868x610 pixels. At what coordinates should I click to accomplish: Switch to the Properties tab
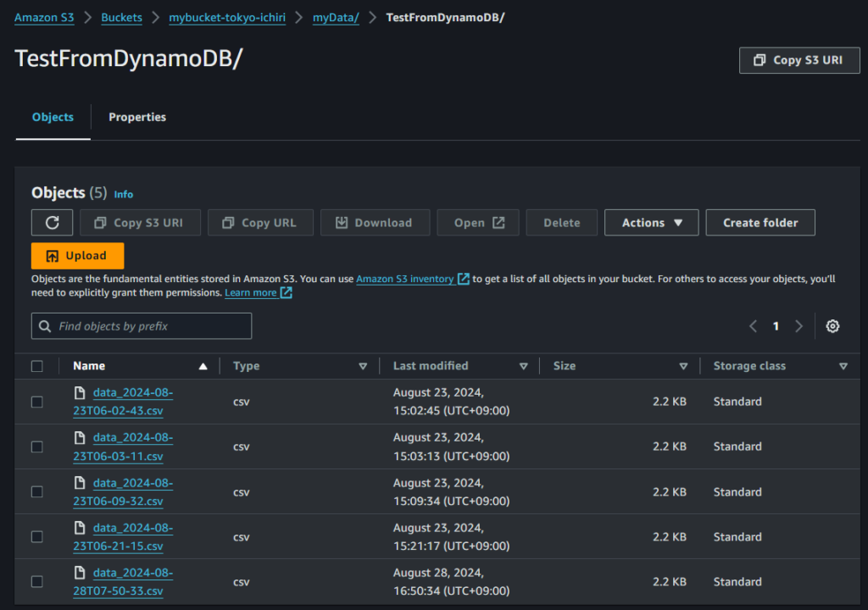point(137,117)
